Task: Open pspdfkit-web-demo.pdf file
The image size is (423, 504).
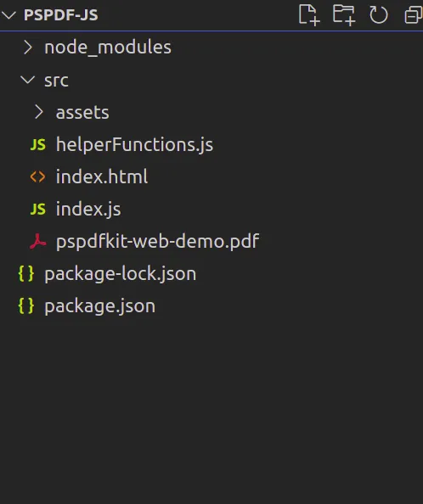Action: 157,241
